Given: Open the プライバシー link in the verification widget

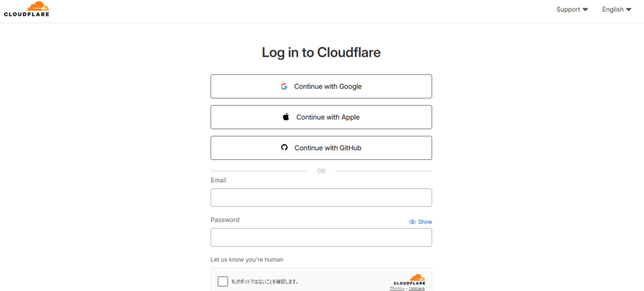Looking at the screenshot, I should tap(397, 288).
